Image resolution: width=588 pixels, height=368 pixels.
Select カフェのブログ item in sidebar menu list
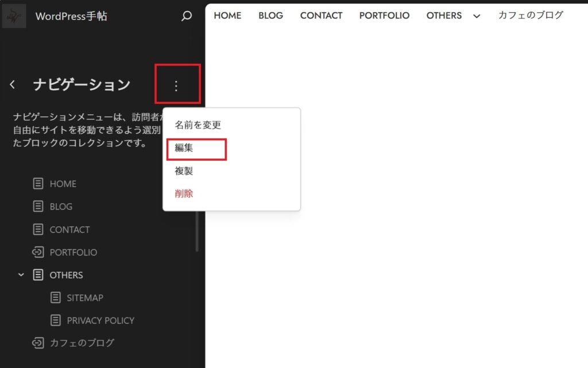point(82,343)
